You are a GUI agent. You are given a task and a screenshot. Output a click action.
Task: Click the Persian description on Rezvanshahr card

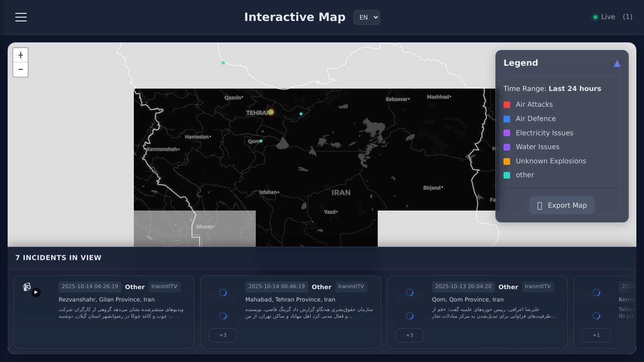tap(121, 313)
